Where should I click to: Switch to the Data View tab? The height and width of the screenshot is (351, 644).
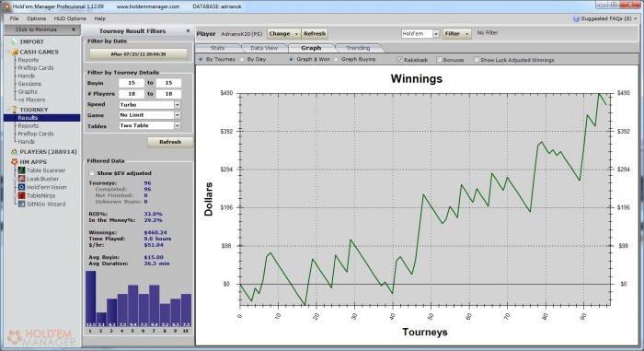(x=264, y=48)
